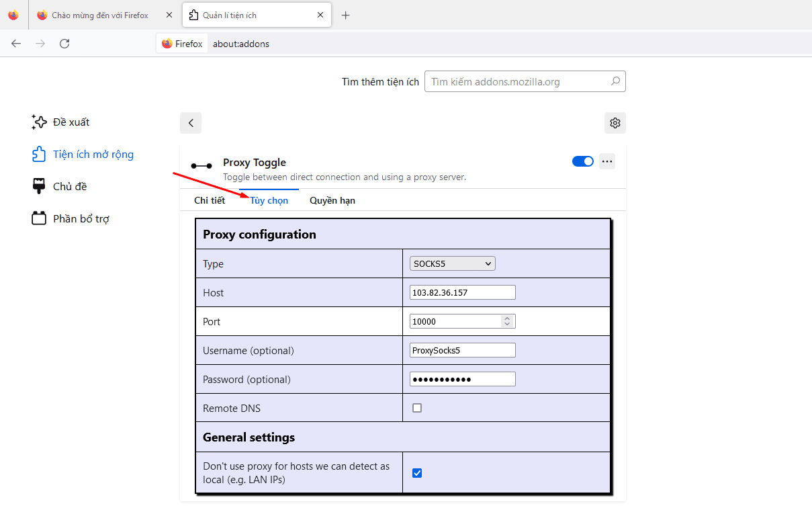Image resolution: width=812 pixels, height=508 pixels.
Task: Open the SOCKS5 proxy Type dropdown
Action: pos(453,264)
